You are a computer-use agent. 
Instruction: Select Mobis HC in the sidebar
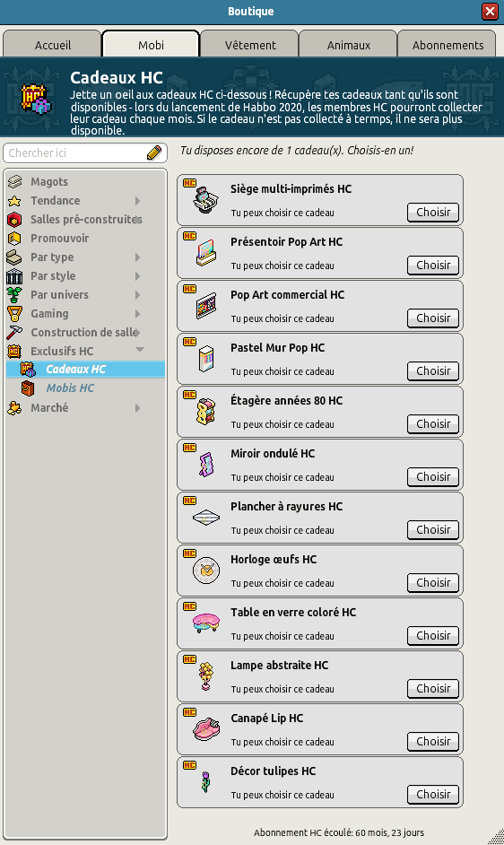70,388
